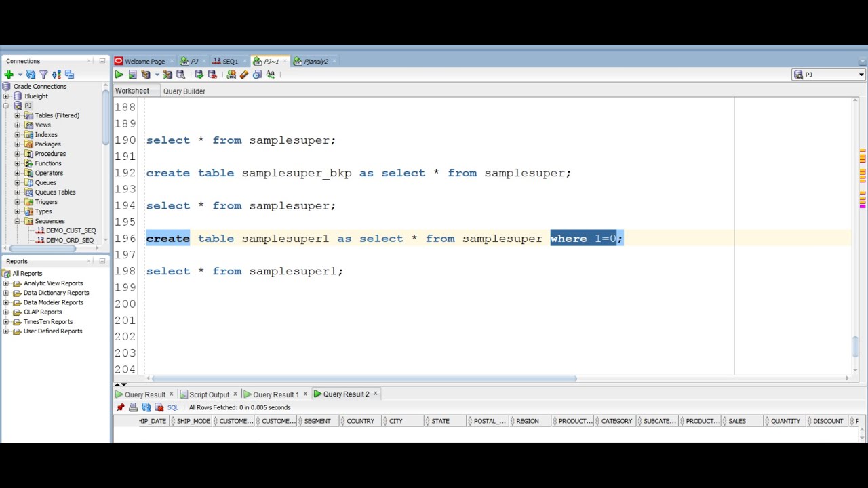Viewport: 868px width, 488px height.
Task: Open the Procedures node in tree
Action: (50, 154)
